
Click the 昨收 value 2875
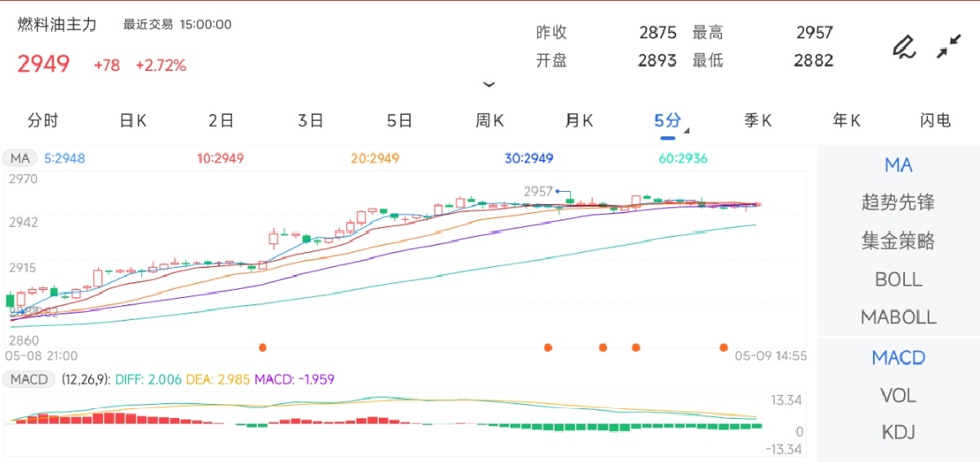[x=658, y=33]
